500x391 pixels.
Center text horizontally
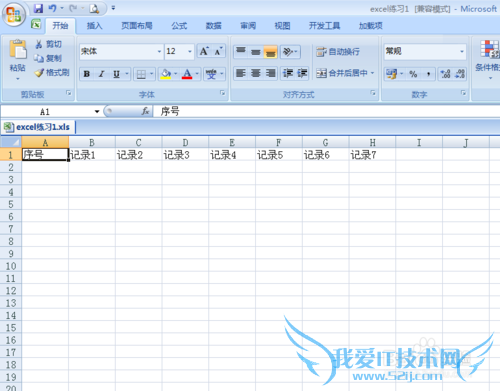(x=256, y=73)
